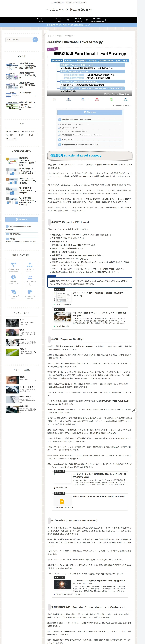This screenshot has width=145, height=644.
Task: Open the 報道・出版 category card
Action: pos(22,409)
